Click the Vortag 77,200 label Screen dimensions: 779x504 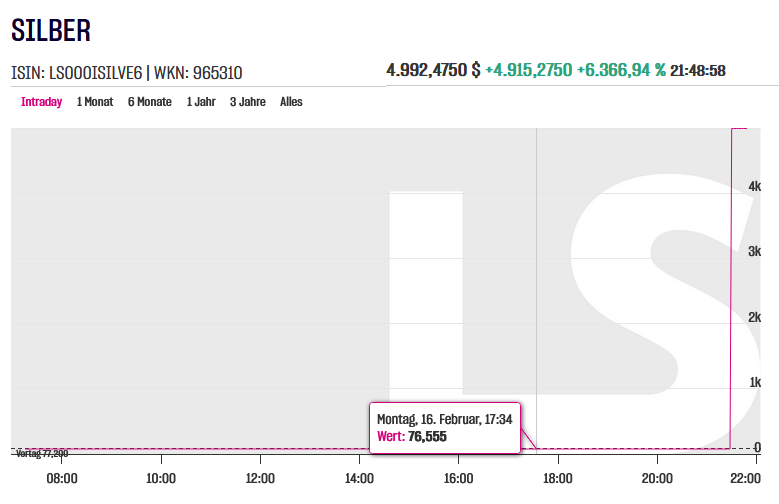point(42,453)
